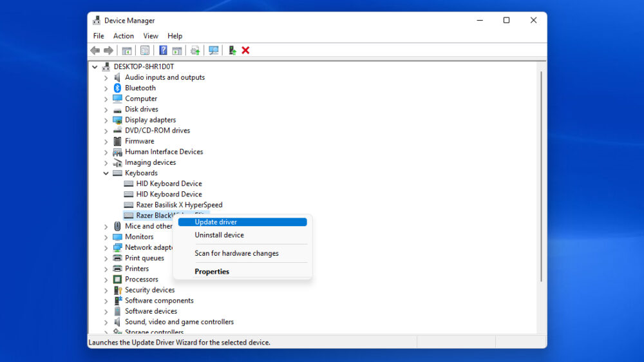Click the Forward arrow toolbar icon

[108, 50]
